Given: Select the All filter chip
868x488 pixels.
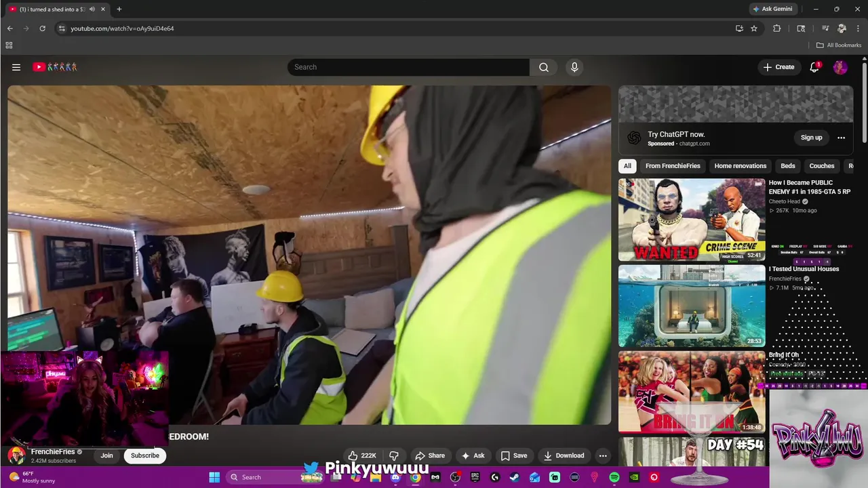Looking at the screenshot, I should pyautogui.click(x=627, y=166).
